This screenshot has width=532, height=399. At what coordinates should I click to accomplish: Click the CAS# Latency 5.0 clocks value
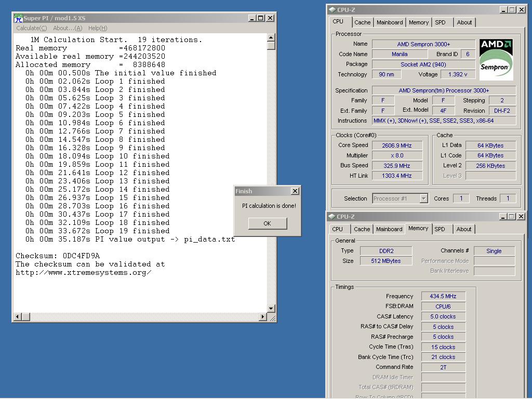[x=443, y=316]
